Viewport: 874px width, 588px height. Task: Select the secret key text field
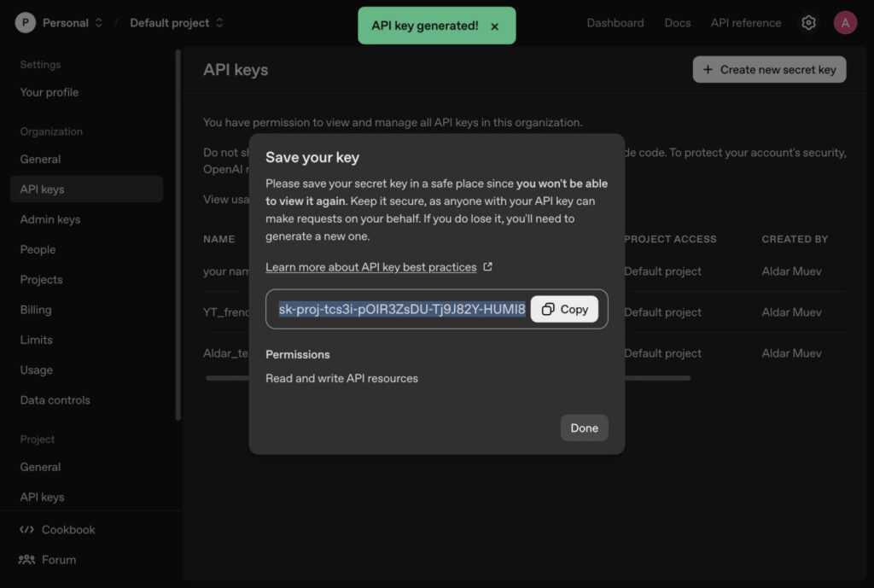pyautogui.click(x=401, y=309)
